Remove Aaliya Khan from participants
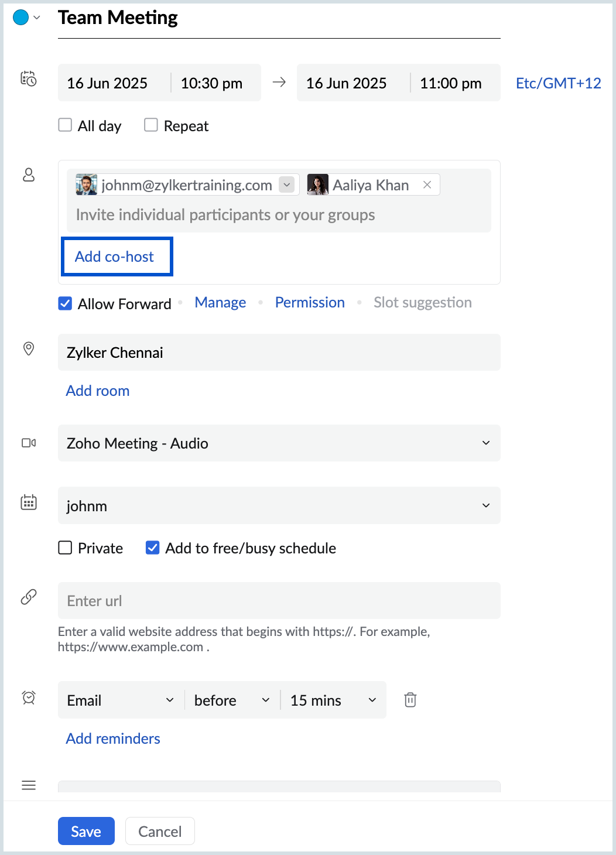The height and width of the screenshot is (855, 616). [x=427, y=185]
